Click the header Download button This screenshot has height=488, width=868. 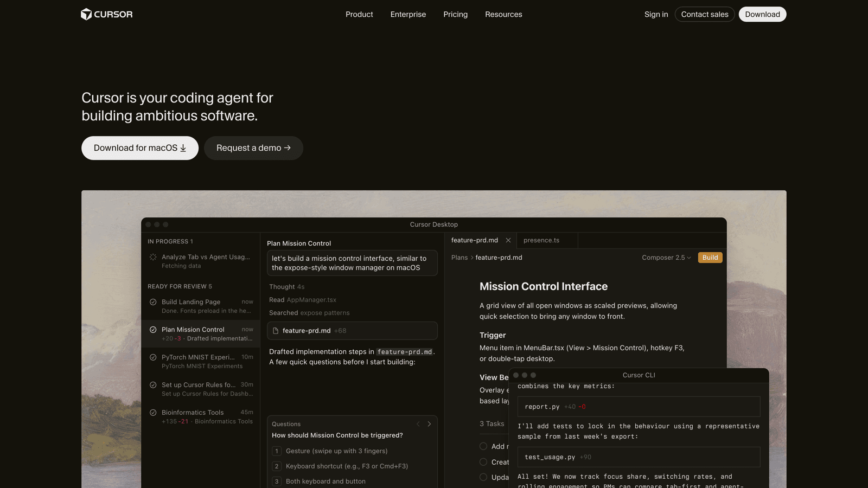pyautogui.click(x=762, y=14)
